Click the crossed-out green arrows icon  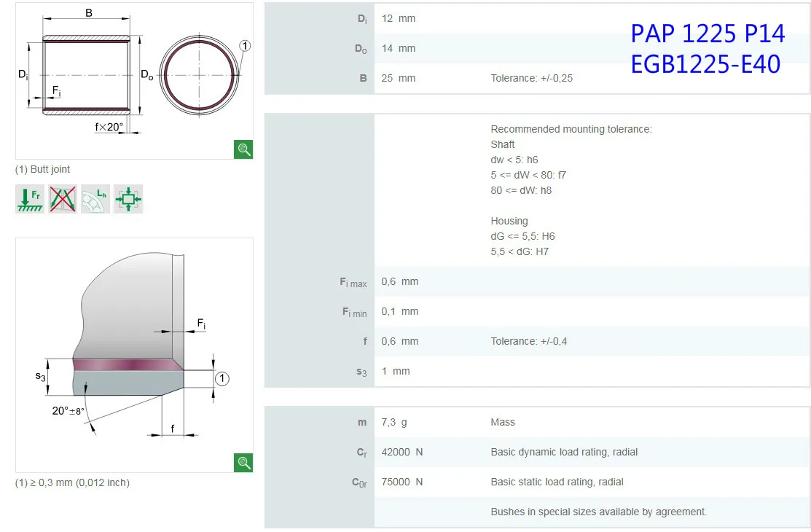[63, 199]
